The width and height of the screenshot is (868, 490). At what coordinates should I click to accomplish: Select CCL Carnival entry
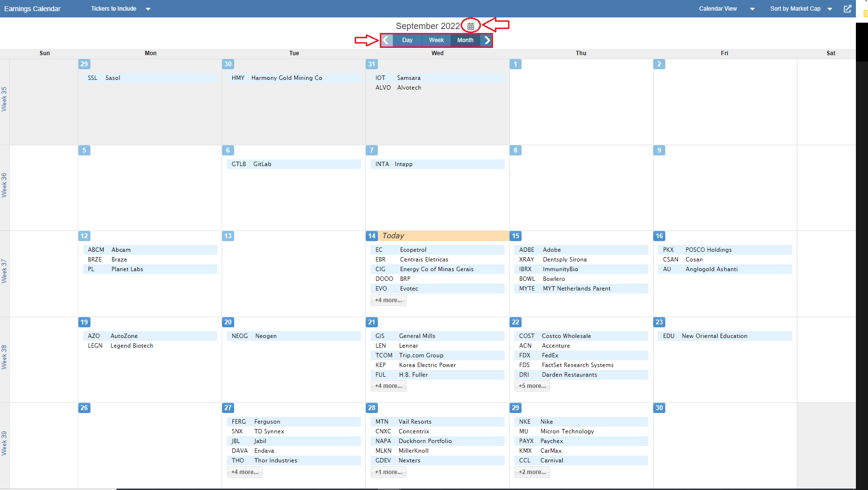pos(581,460)
